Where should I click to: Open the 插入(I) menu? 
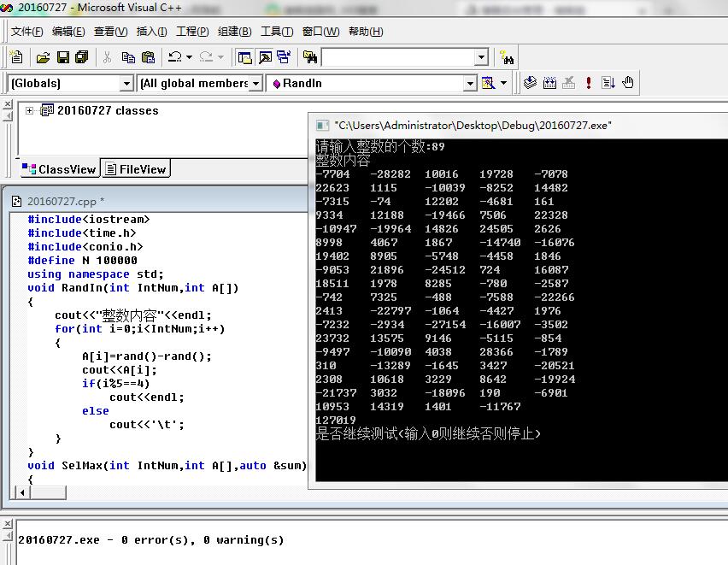[x=151, y=32]
